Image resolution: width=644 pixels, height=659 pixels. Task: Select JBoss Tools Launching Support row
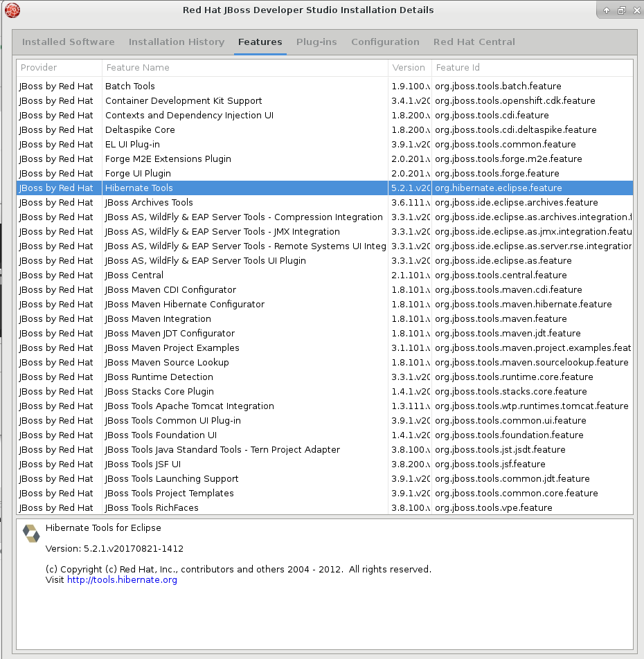point(325,479)
